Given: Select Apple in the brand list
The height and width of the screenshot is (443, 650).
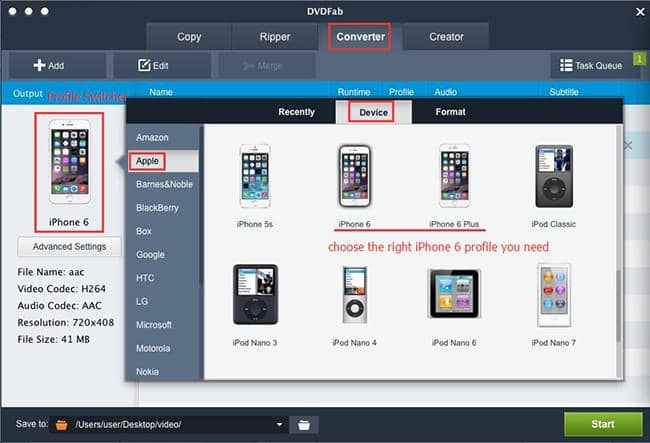Looking at the screenshot, I should click(x=162, y=161).
